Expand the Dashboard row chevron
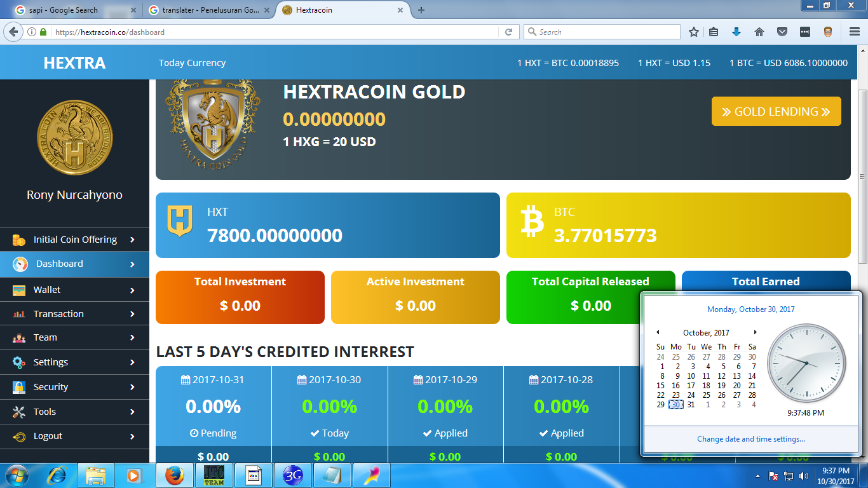Image resolution: width=868 pixels, height=488 pixels. point(132,264)
